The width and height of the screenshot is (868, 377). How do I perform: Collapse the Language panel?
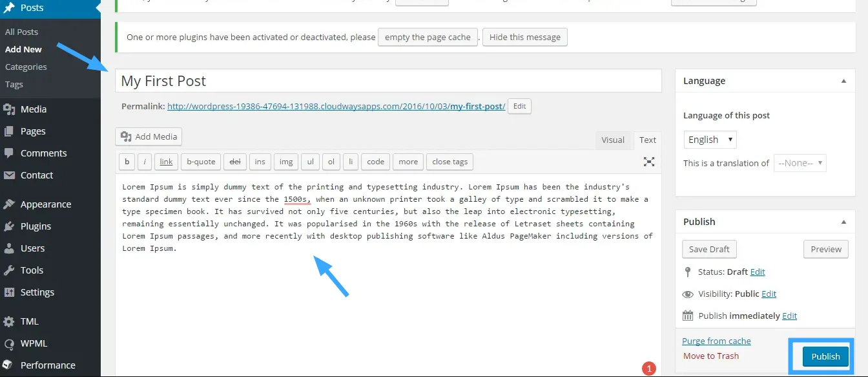pyautogui.click(x=843, y=81)
